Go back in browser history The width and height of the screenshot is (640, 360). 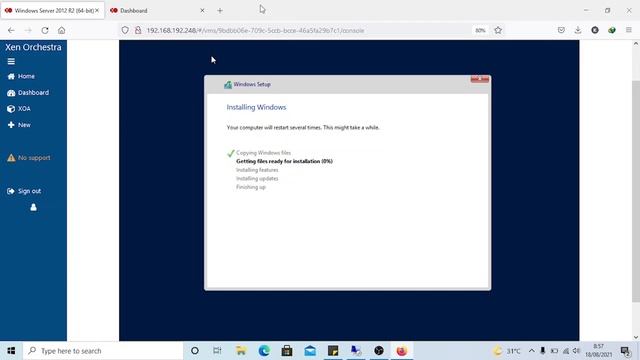tap(11, 30)
